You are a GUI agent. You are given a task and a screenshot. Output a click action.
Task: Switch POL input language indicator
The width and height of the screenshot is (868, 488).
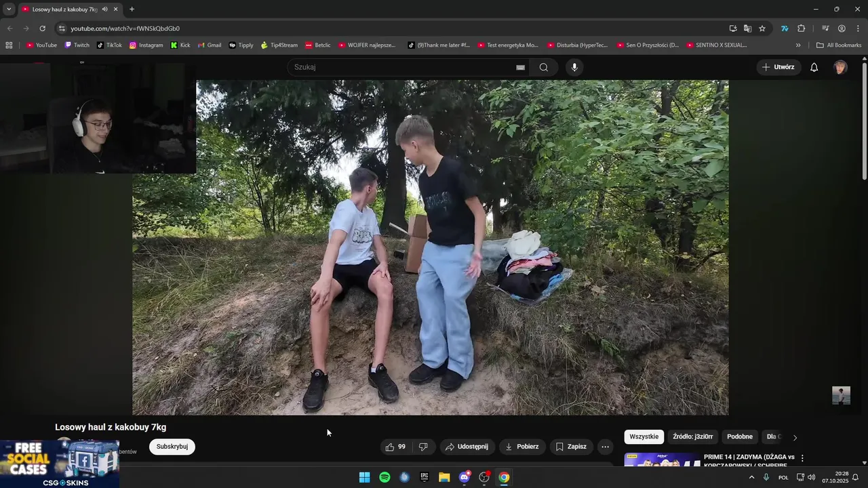point(783,477)
